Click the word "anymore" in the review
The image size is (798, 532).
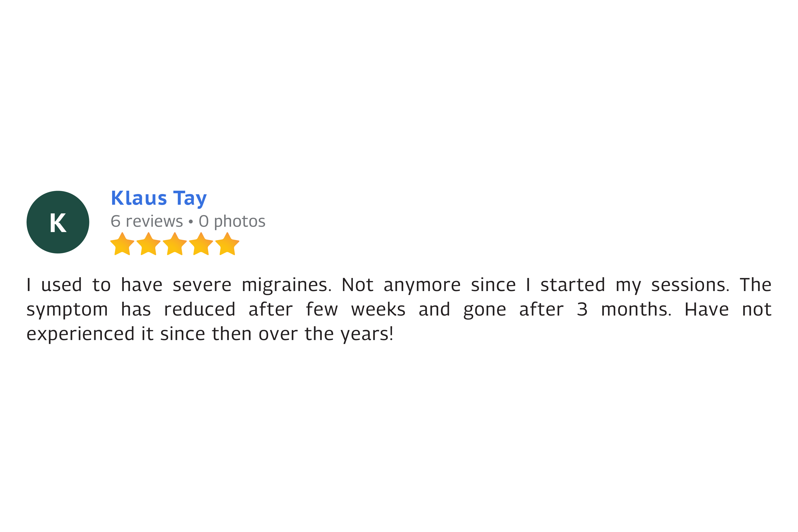(x=422, y=285)
